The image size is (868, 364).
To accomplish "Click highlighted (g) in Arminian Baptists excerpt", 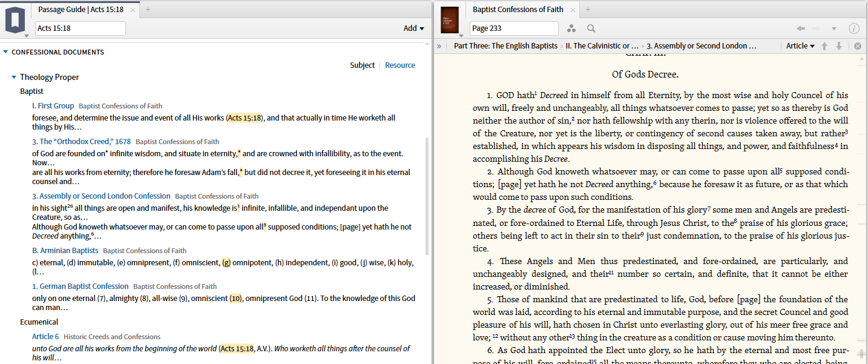I will (x=226, y=263).
